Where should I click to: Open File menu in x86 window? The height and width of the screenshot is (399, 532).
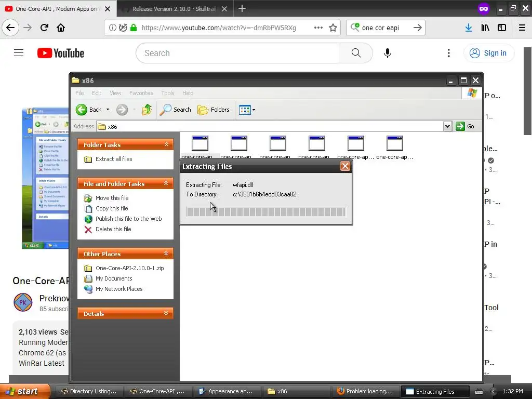79,93
